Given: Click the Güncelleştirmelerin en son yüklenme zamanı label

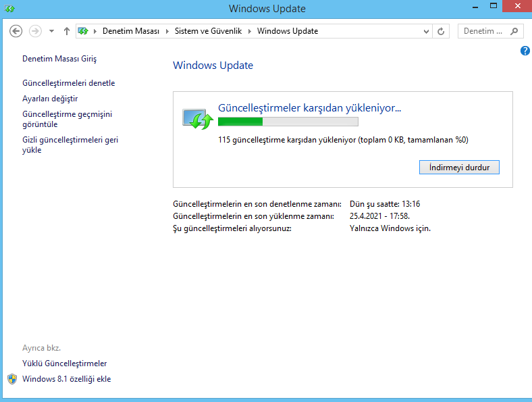Looking at the screenshot, I should [253, 216].
